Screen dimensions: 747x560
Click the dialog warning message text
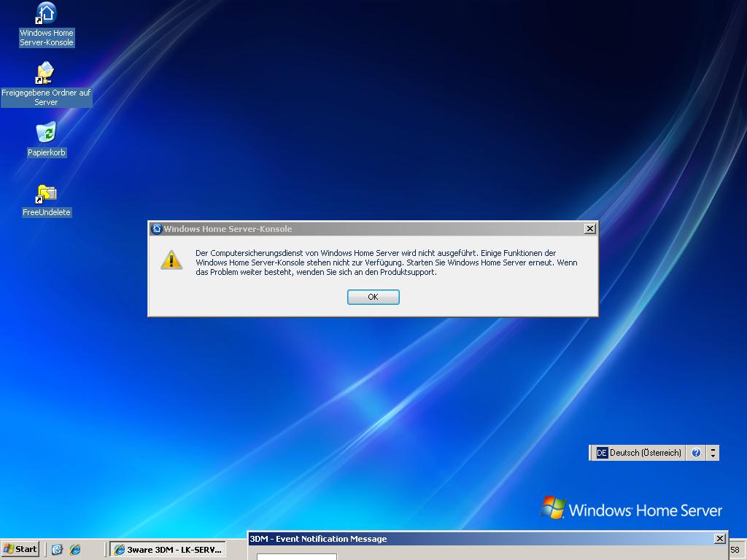pyautogui.click(x=387, y=262)
